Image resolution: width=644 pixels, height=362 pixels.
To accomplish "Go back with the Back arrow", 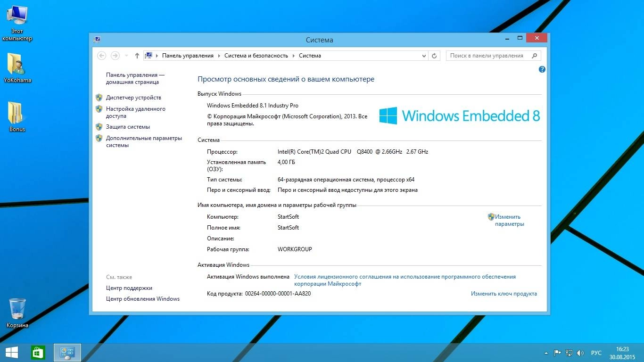I will [101, 56].
